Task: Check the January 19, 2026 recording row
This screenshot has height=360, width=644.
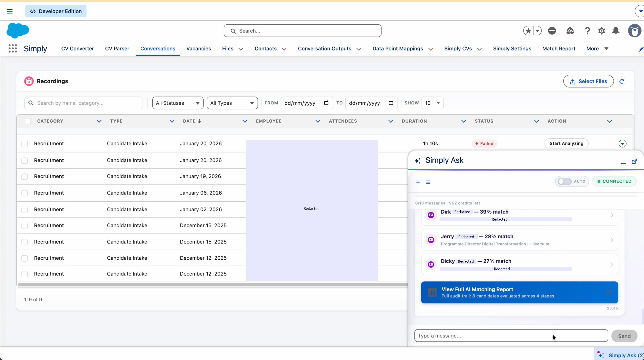Action: (x=24, y=177)
